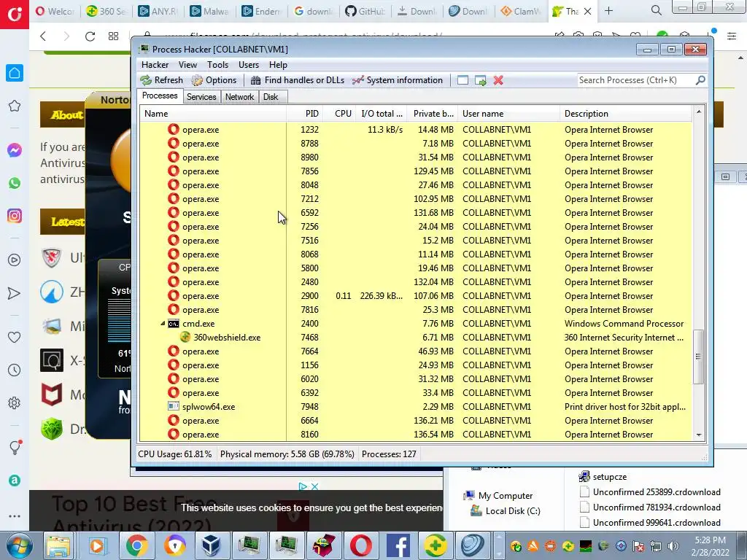The image size is (747, 560).
Task: Click the 129.45 MB memory value
Action: (x=433, y=171)
